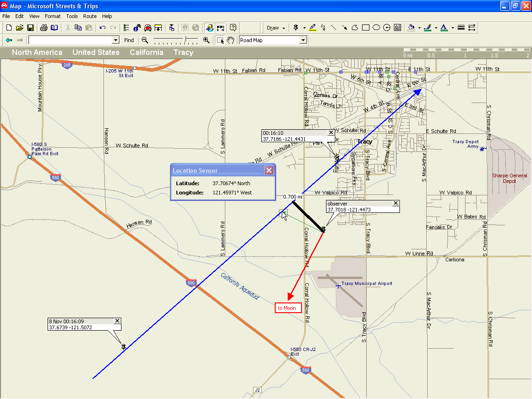Viewport: 532px width, 399px height.
Task: Click the Zoom In magnifier icon
Action: pyautogui.click(x=206, y=40)
